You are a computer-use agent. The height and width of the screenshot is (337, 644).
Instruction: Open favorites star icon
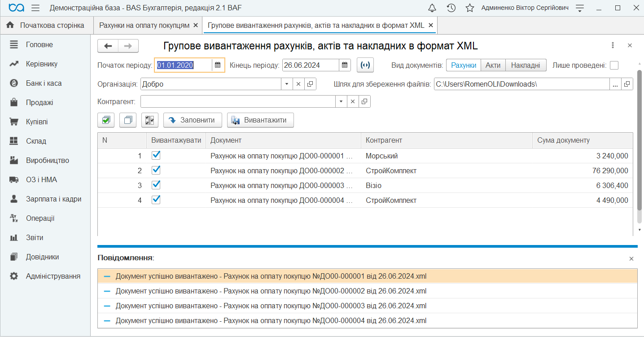click(470, 8)
